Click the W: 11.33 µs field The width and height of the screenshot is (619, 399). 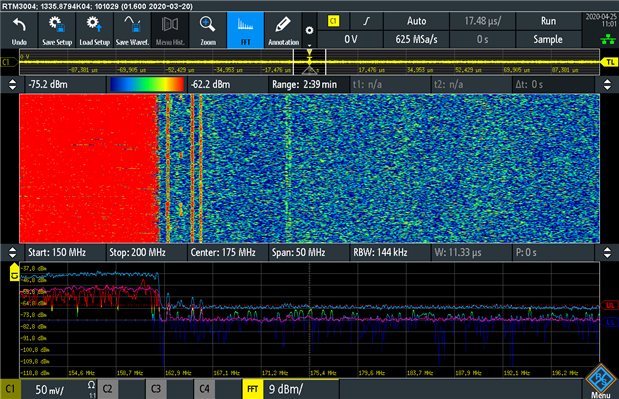(471, 253)
